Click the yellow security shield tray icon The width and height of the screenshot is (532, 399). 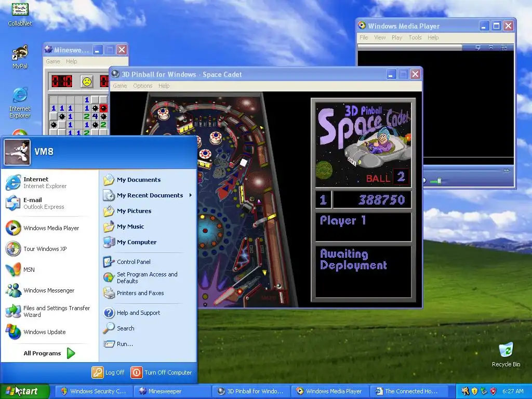point(474,391)
